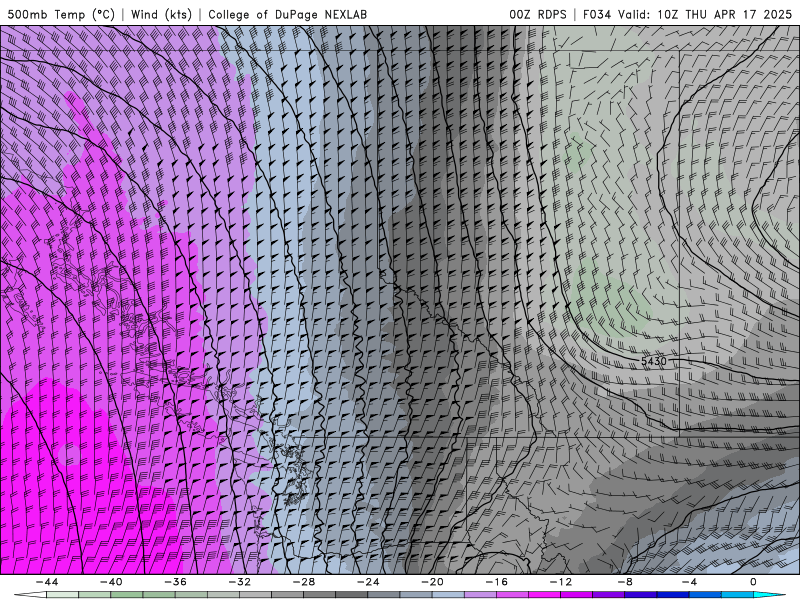The width and height of the screenshot is (800, 600).
Task: Click the "500mb Temp (°C)" title text
Action: tap(60, 14)
